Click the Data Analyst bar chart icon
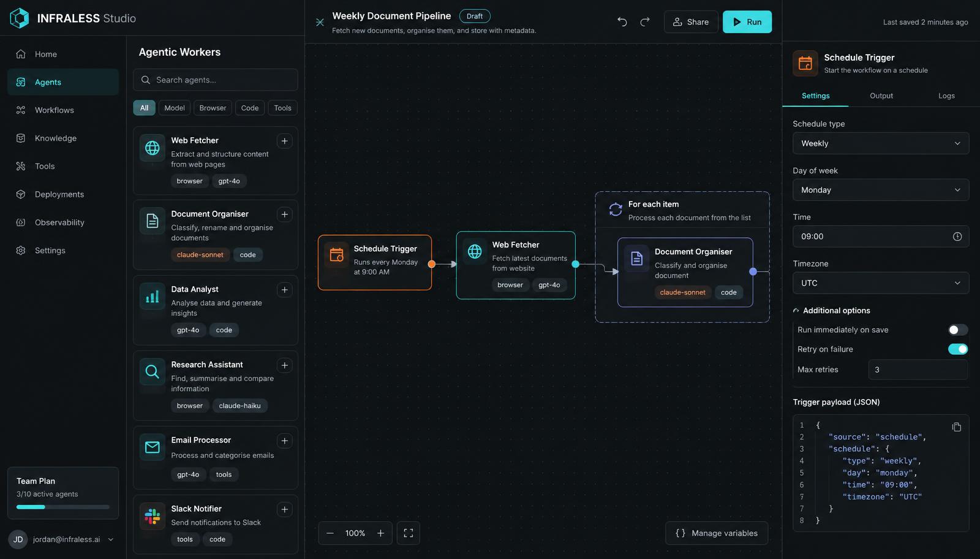Viewport: 980px width, 559px height. click(153, 297)
